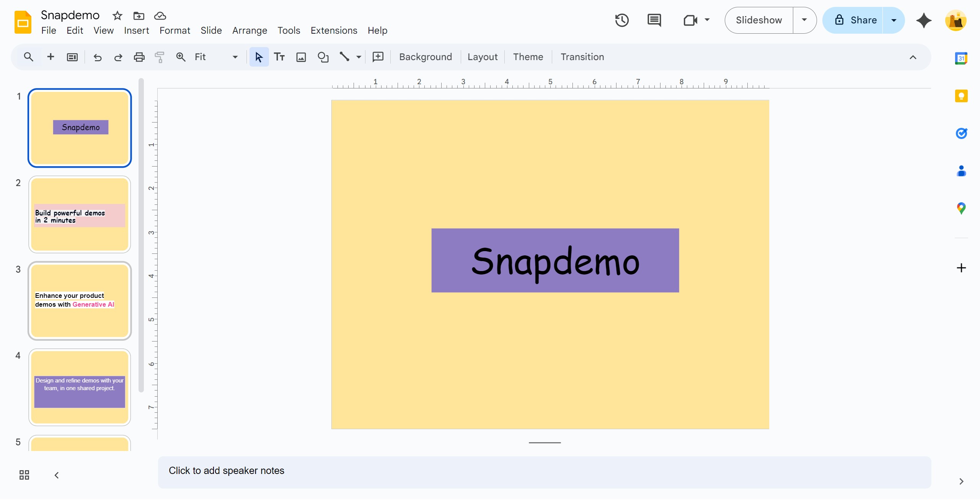Image resolution: width=980 pixels, height=500 pixels.
Task: Start the Slideshow
Action: (759, 20)
